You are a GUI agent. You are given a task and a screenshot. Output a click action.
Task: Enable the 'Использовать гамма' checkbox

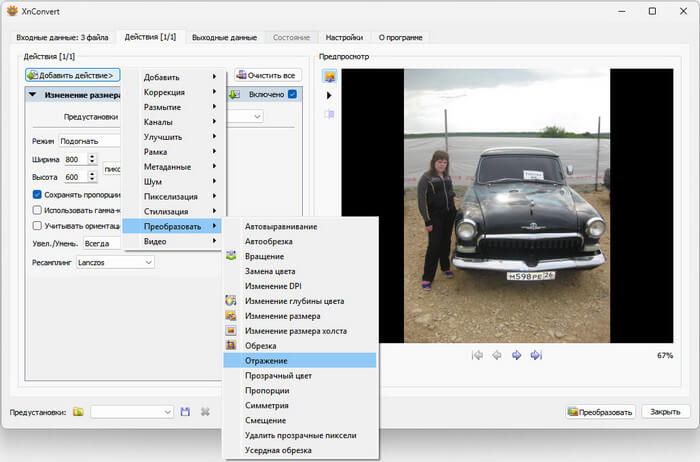tap(37, 210)
